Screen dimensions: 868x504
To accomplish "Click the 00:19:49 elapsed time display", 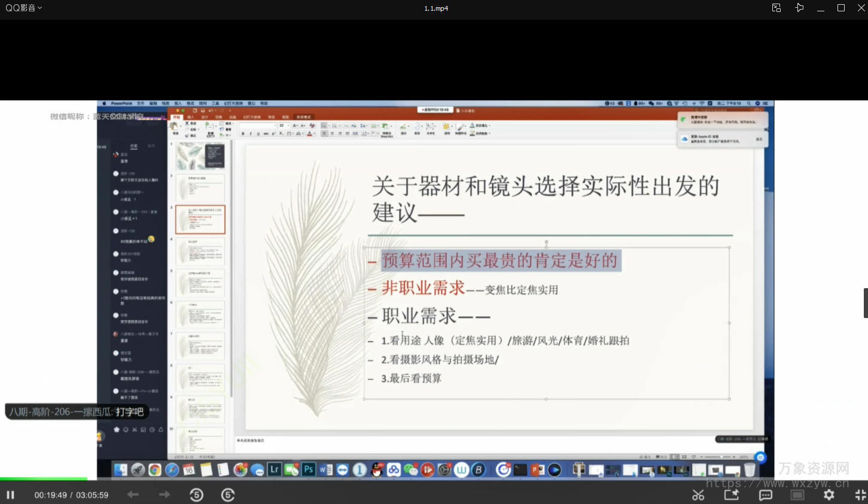I will pos(50,495).
